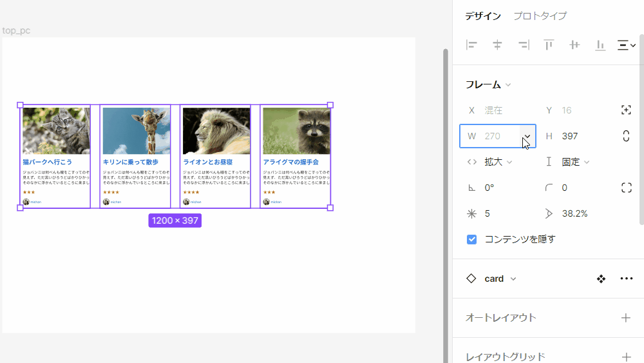Screen dimensions: 644x363
Task: Open the distribute spacing menu
Action: point(627,44)
